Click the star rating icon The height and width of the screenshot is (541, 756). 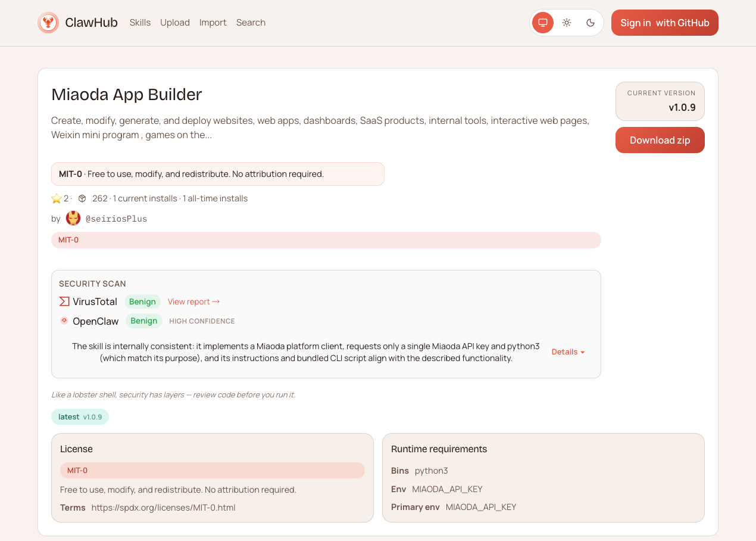coord(57,198)
